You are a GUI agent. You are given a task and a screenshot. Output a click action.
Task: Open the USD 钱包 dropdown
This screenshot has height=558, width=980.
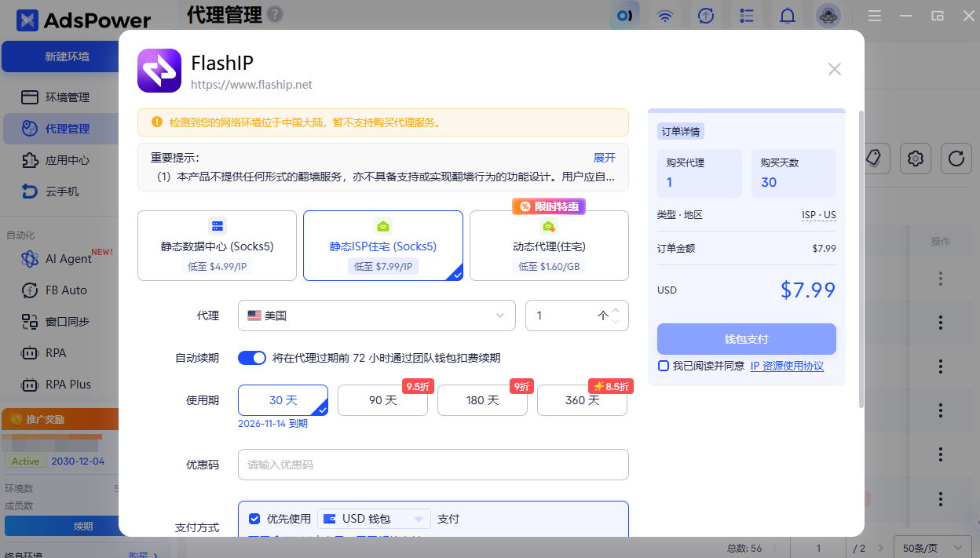(x=375, y=519)
